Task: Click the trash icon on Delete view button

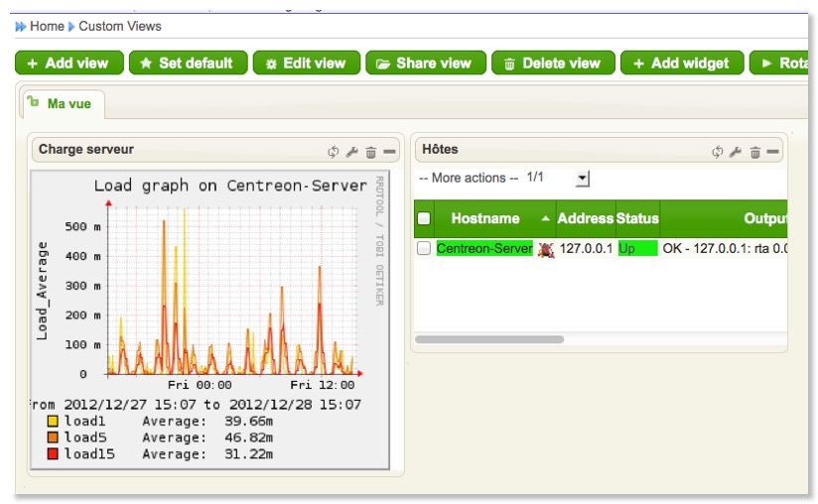Action: [x=509, y=64]
